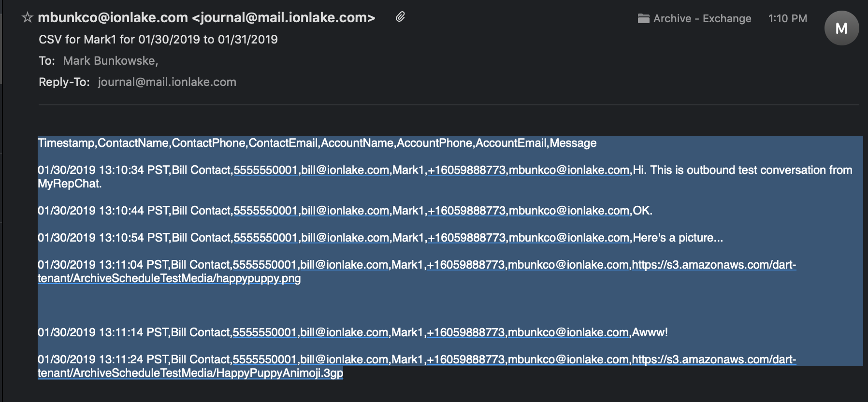Click the paperclip attachment icon
This screenshot has height=402, width=868.
(x=400, y=17)
